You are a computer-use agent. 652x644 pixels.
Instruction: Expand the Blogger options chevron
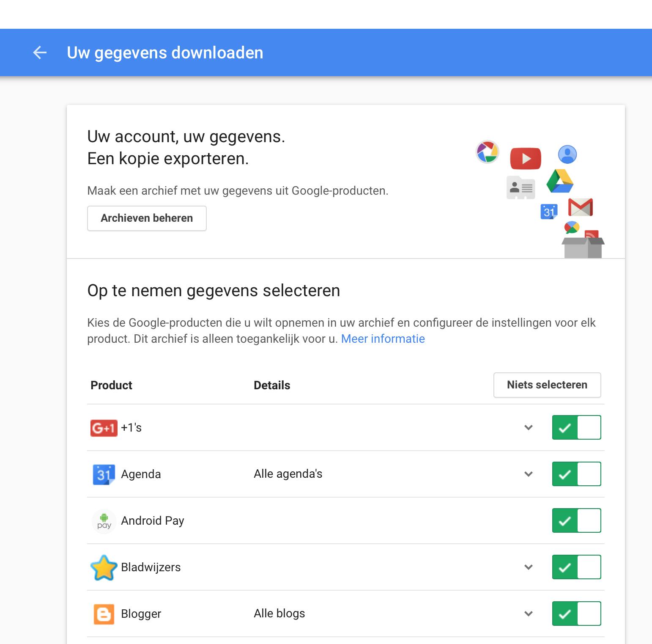[x=528, y=614]
